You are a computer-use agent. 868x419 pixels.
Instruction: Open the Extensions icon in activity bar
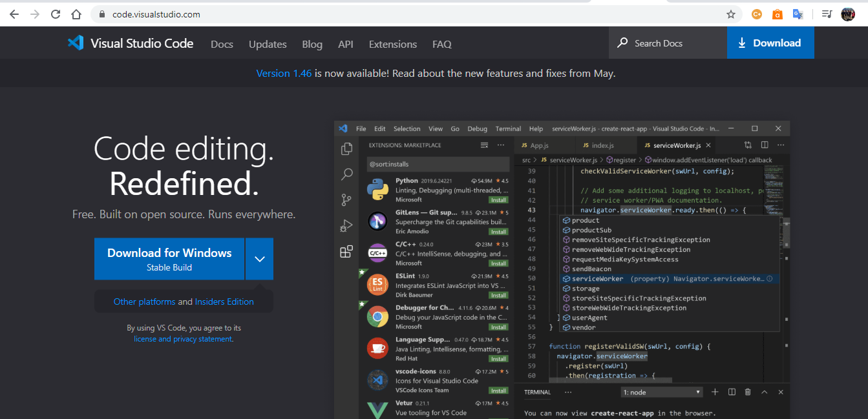click(347, 251)
